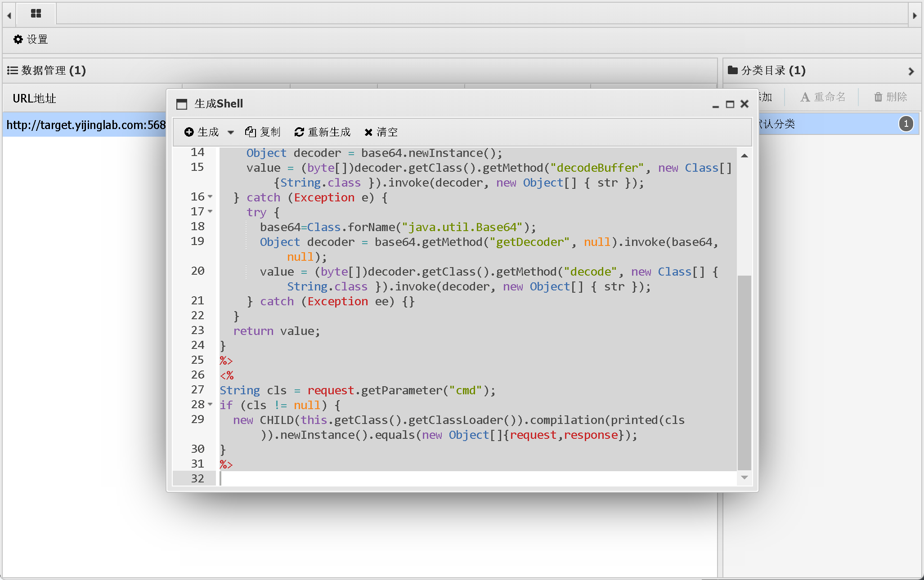Click the code editor scrollbar up arrow
Viewport: 924px width, 580px height.
click(x=745, y=156)
